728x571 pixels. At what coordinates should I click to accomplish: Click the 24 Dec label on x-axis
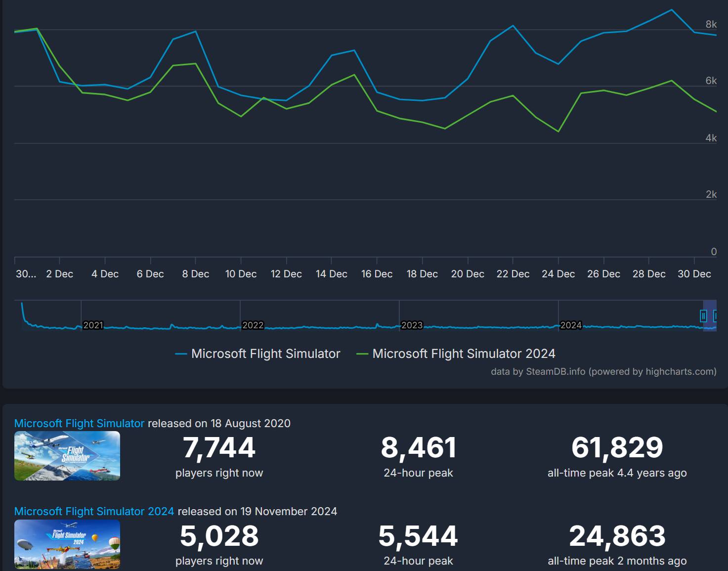point(558,274)
